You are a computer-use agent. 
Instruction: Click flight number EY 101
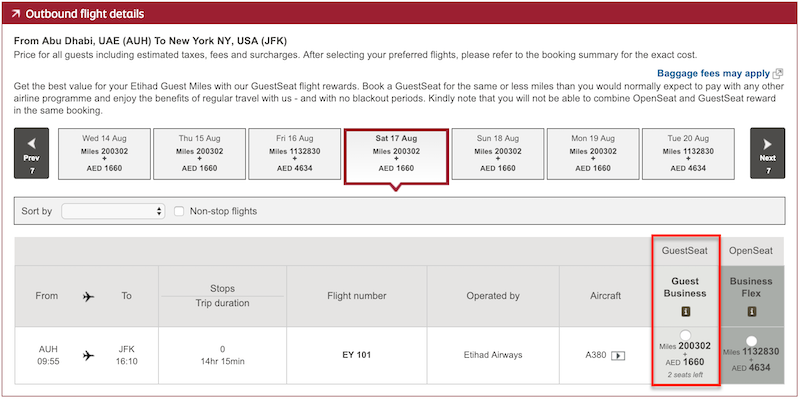[x=357, y=355]
